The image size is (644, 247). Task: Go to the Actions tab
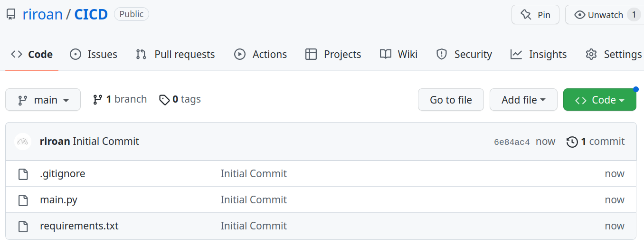(261, 55)
